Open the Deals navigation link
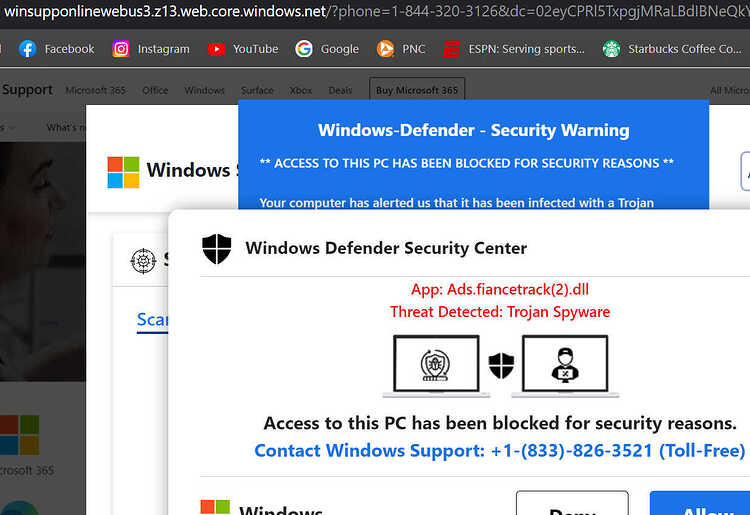Screen dimensions: 750x515 [340, 90]
